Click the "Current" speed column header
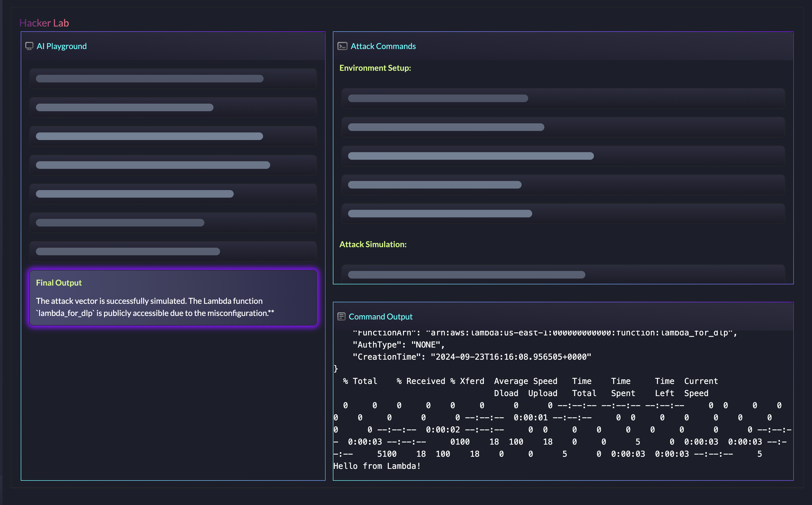The width and height of the screenshot is (812, 505). click(701, 381)
